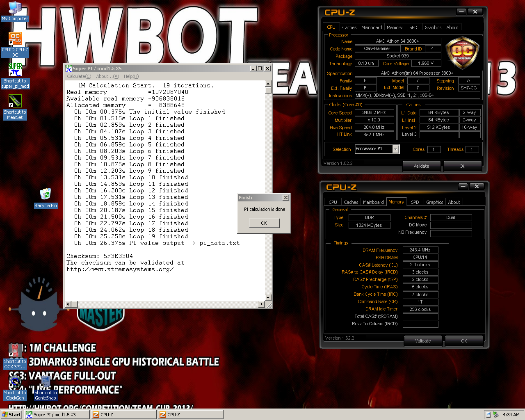Click the Core Speed value 3408.2 MHz
This screenshot has height=420, width=525.
374,112
